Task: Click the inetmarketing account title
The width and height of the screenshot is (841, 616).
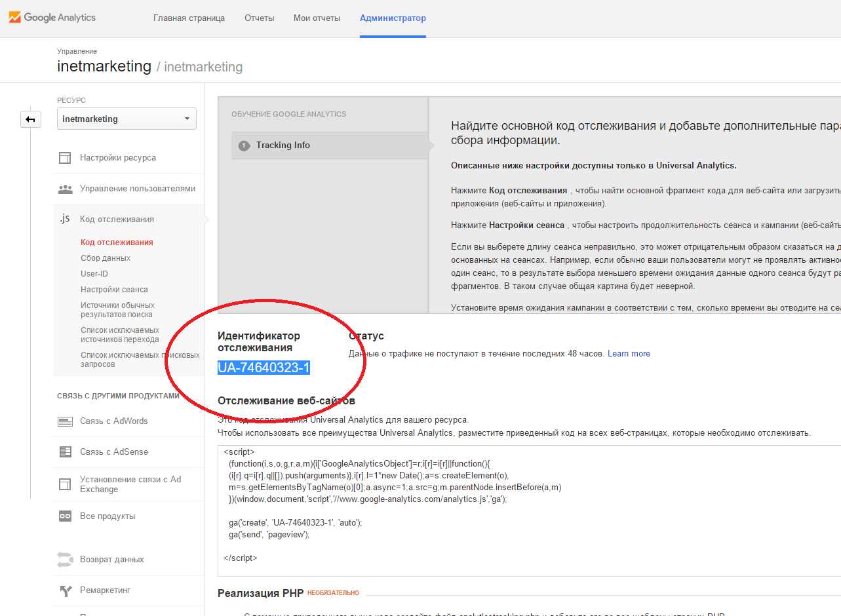Action: [x=104, y=66]
